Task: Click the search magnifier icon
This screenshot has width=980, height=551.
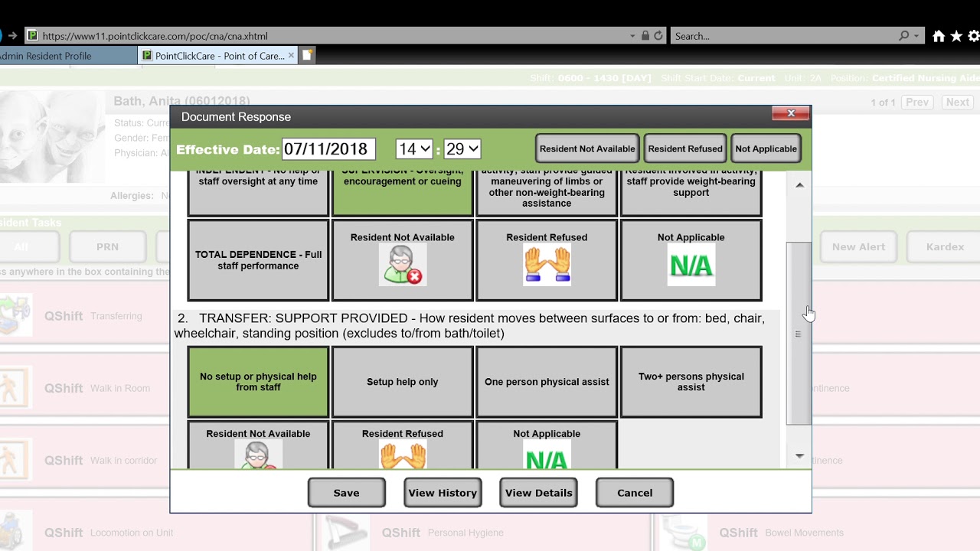Action: (904, 36)
